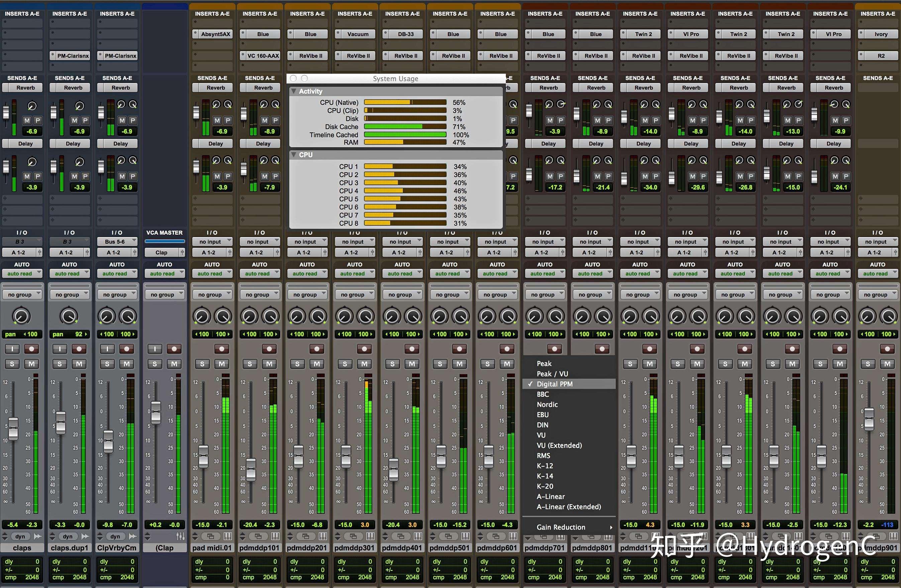
Task: Open automation mode dropdown on claps track
Action: [22, 273]
